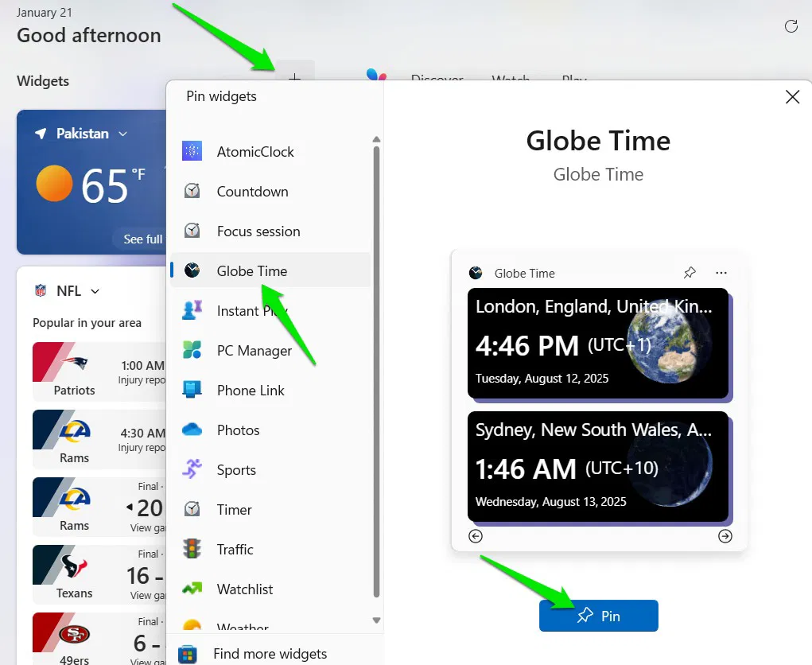Open the Pakistan location dropdown

point(122,133)
